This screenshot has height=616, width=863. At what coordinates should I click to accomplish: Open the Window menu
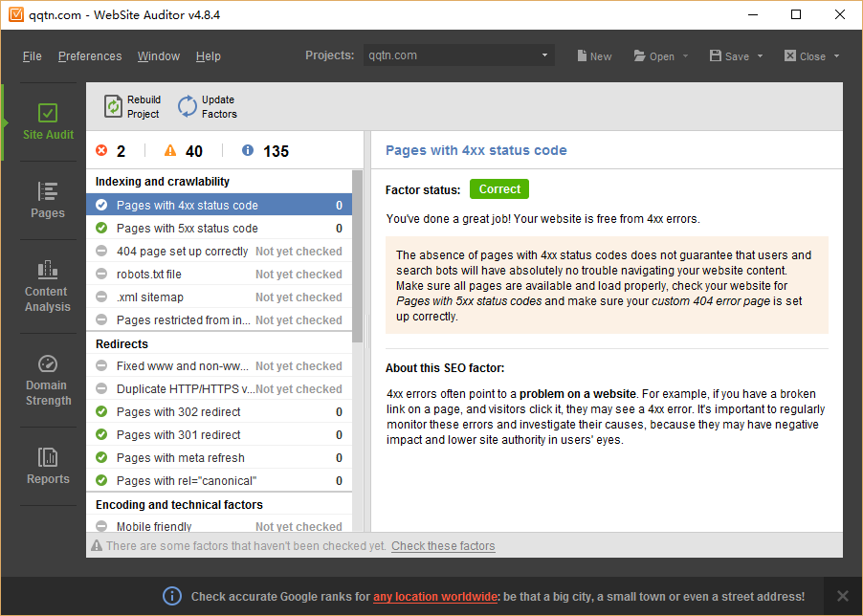pos(158,56)
